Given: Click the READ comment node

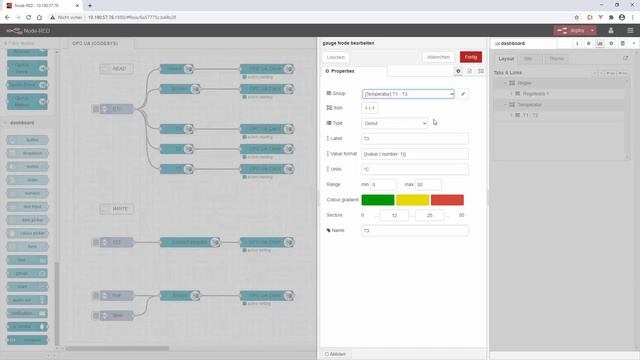Looking at the screenshot, I should click(116, 69).
